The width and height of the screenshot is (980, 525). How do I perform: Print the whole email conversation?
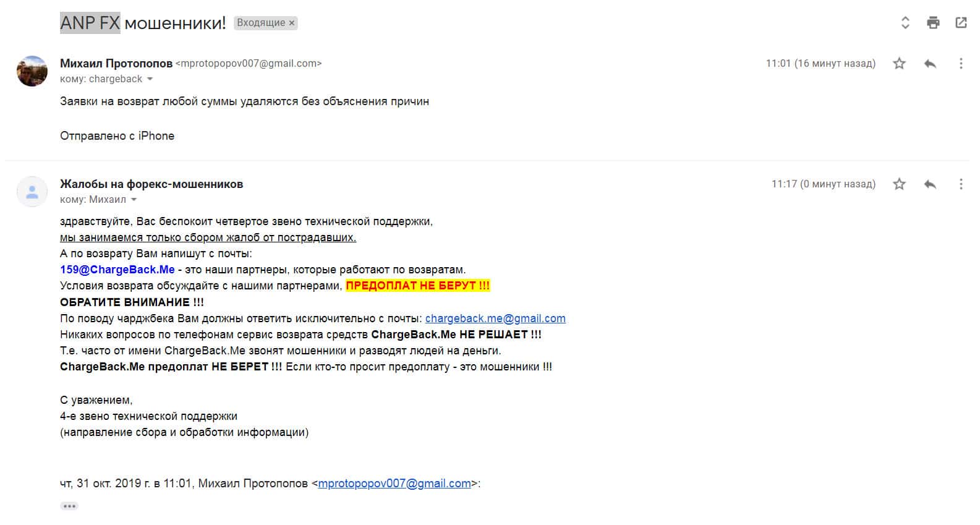pyautogui.click(x=933, y=23)
